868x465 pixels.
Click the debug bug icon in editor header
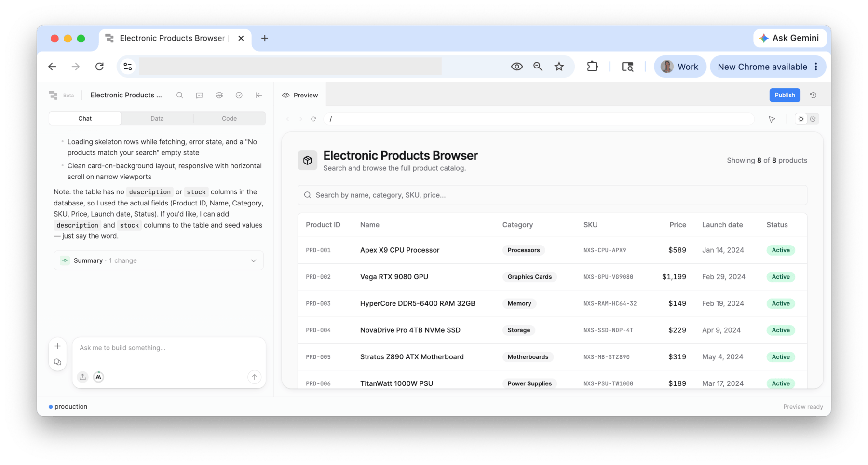(x=219, y=95)
